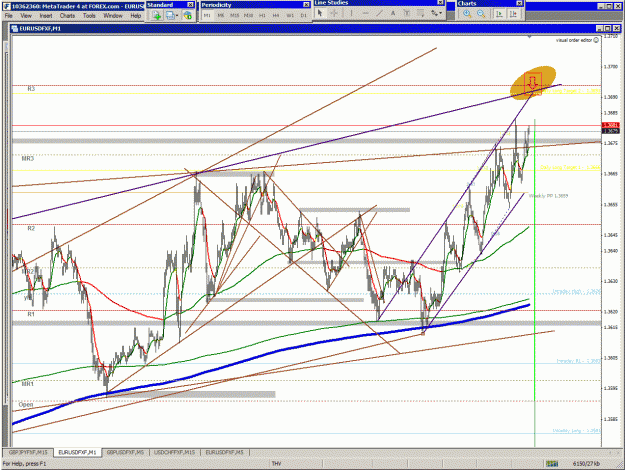625x470 pixels.
Task: Click the Zoom In chart icon
Action: click(x=467, y=14)
